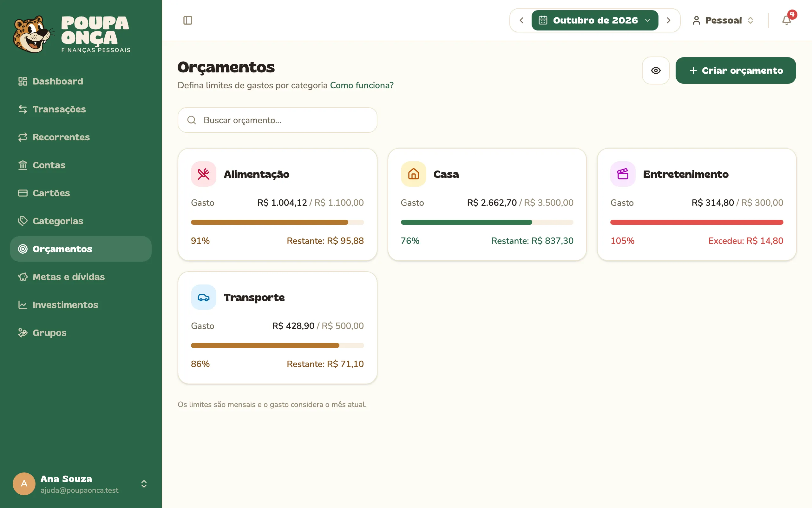Toggle value visibility with eye button
This screenshot has width=812, height=508.
click(656, 70)
